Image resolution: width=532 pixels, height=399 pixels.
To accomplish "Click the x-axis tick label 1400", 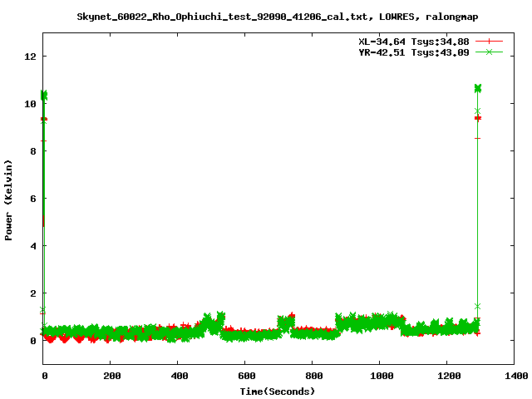I will click(x=515, y=376).
